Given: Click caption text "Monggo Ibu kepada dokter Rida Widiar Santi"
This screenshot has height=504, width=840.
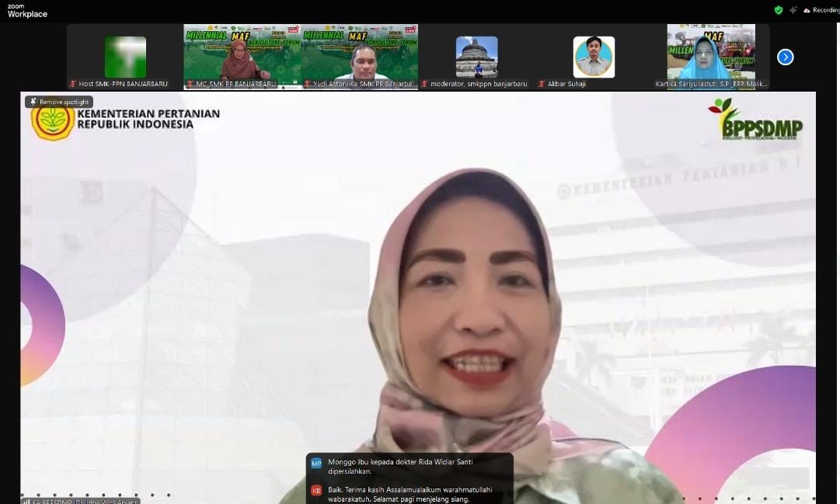Looking at the screenshot, I should pos(400,462).
